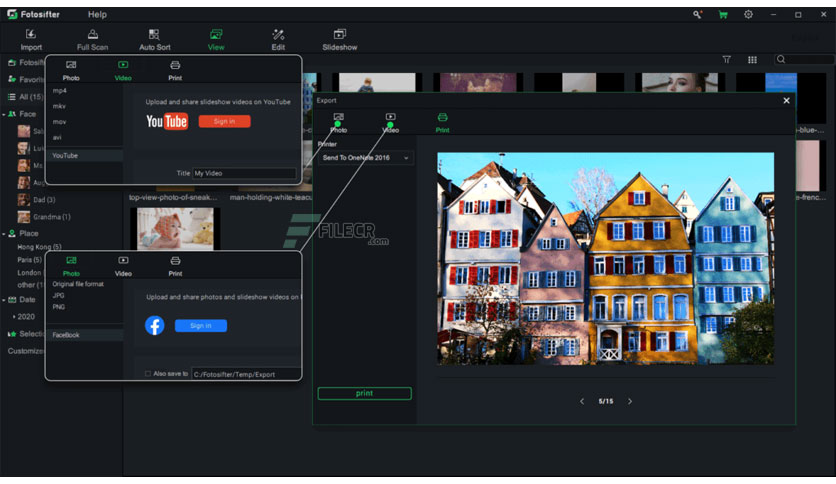Click the green print button

(365, 393)
